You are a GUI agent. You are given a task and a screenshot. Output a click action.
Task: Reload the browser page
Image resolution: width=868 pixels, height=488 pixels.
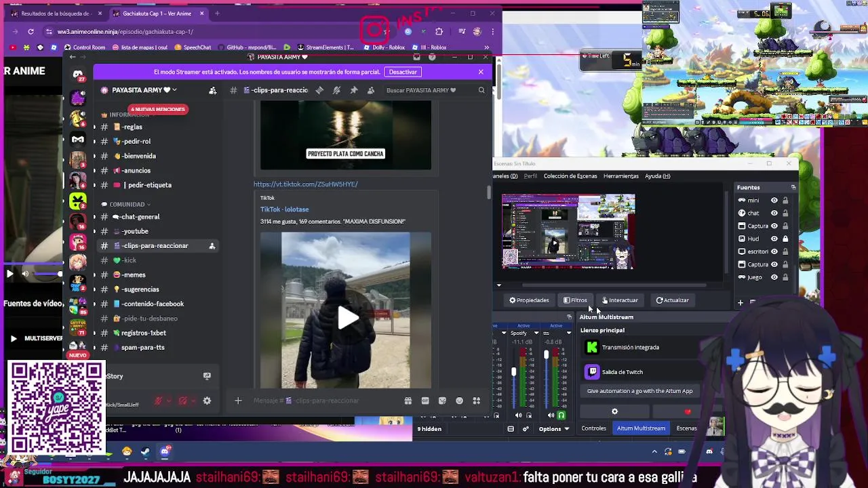31,31
